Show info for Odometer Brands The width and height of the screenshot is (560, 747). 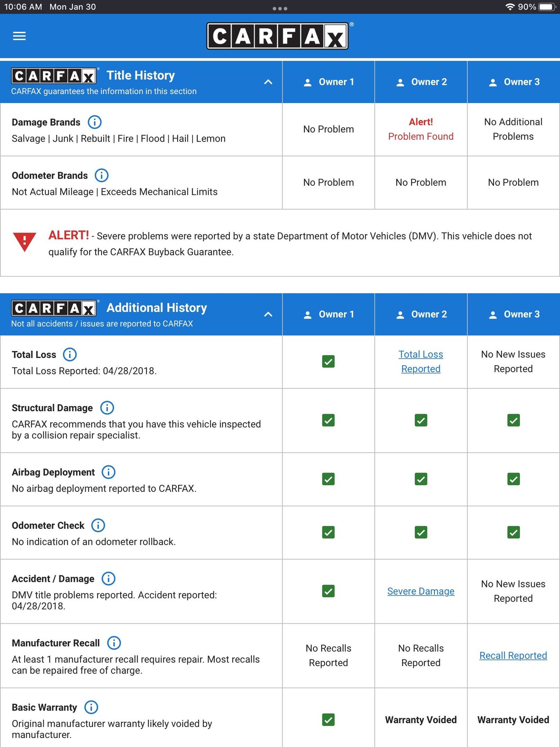pos(102,175)
